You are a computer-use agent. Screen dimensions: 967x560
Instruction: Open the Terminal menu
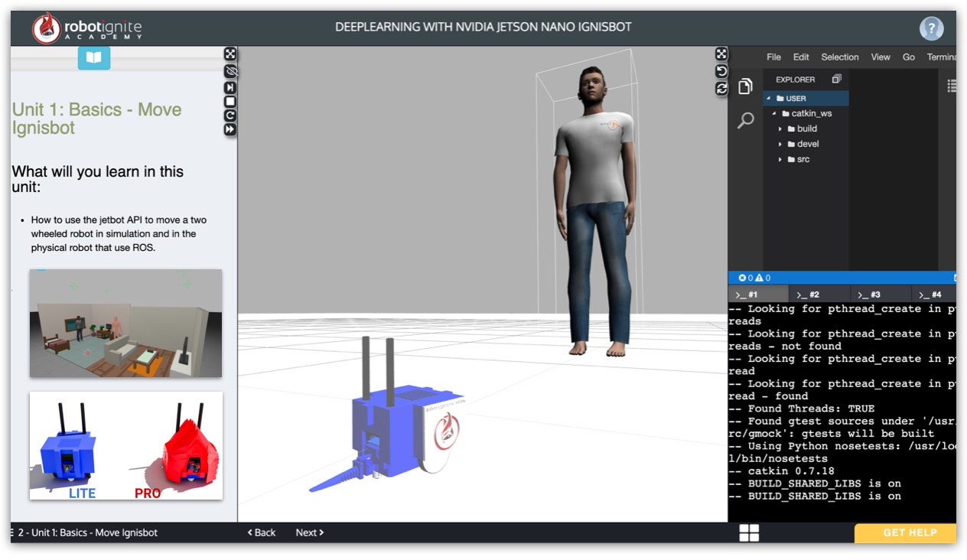click(942, 57)
